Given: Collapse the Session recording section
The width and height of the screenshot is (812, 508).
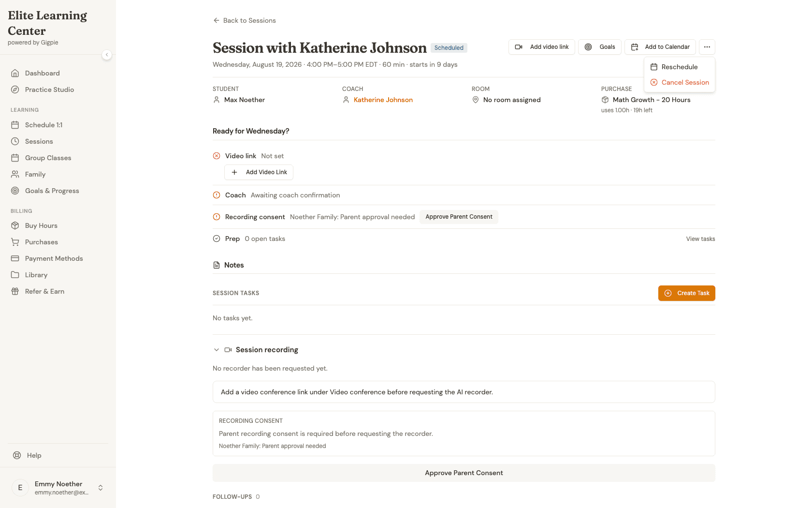Looking at the screenshot, I should pyautogui.click(x=217, y=350).
